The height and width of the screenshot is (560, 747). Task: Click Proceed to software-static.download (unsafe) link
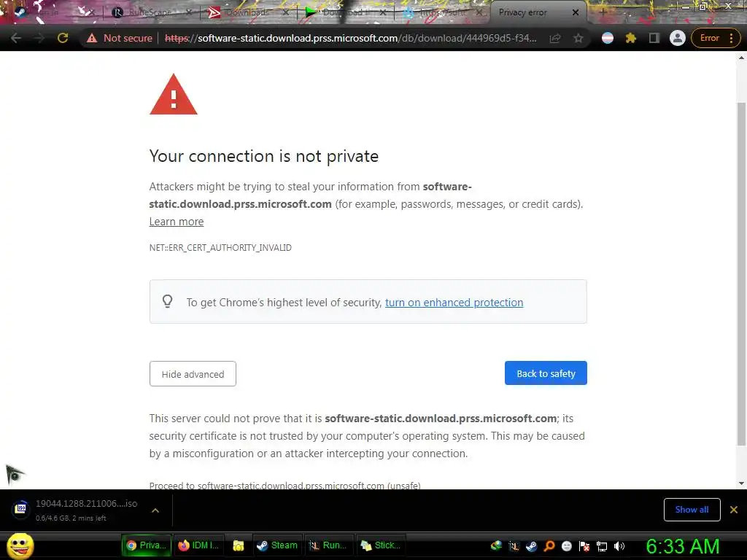coord(285,485)
